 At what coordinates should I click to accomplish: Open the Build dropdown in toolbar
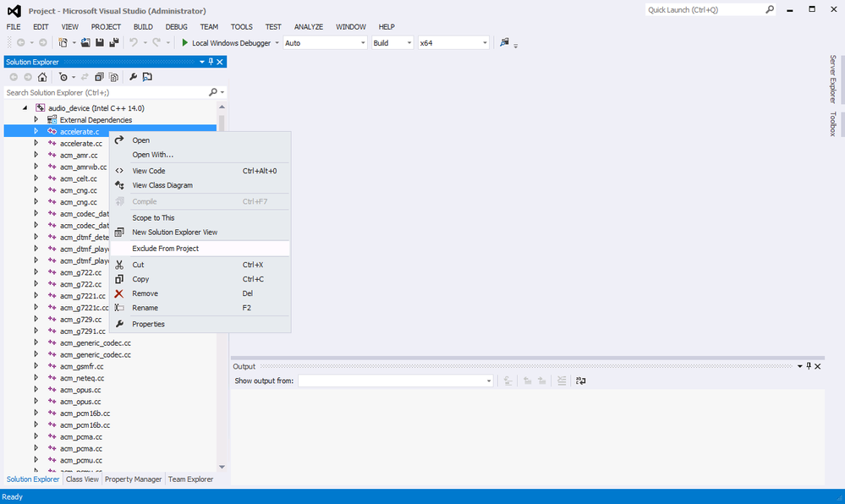click(392, 42)
